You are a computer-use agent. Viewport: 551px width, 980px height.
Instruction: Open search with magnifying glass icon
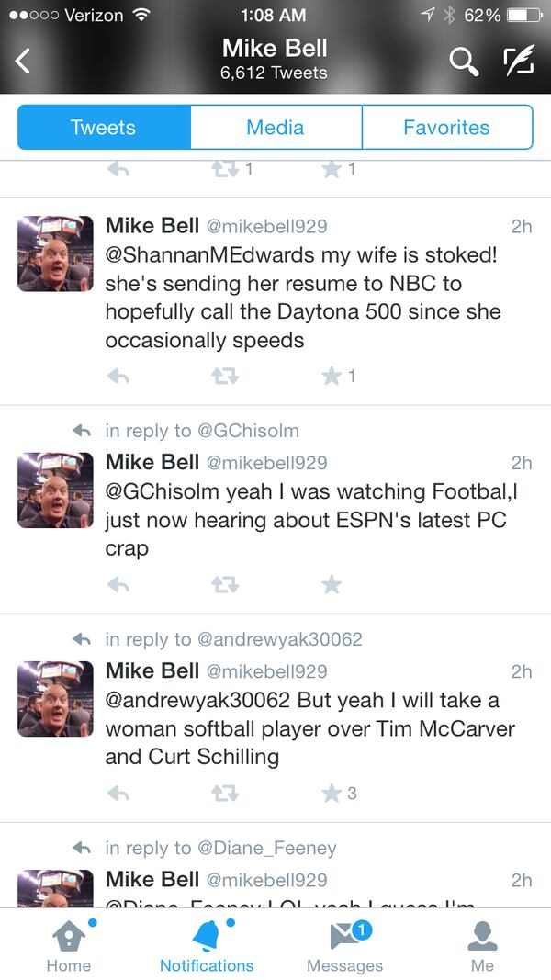tap(464, 62)
